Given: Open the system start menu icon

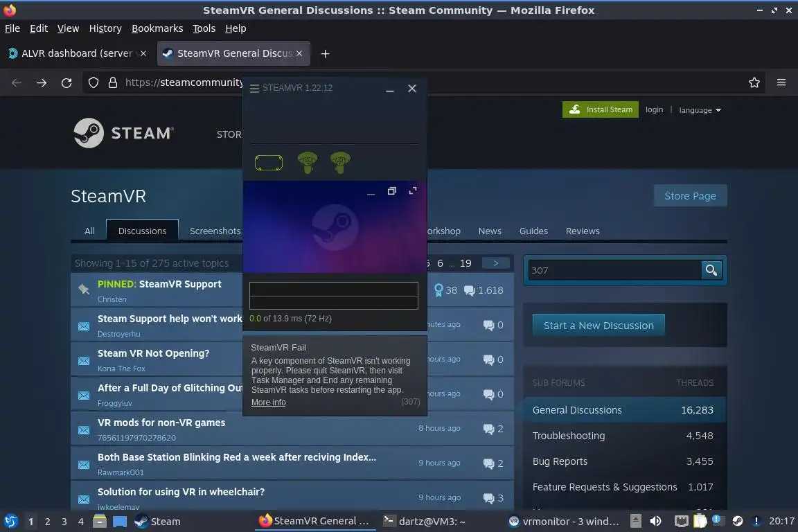Looking at the screenshot, I should [10, 522].
